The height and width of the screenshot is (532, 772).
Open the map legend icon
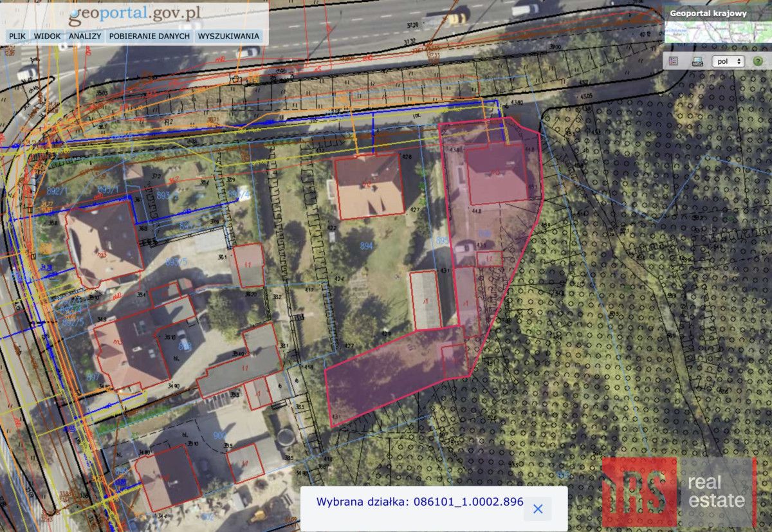click(674, 61)
